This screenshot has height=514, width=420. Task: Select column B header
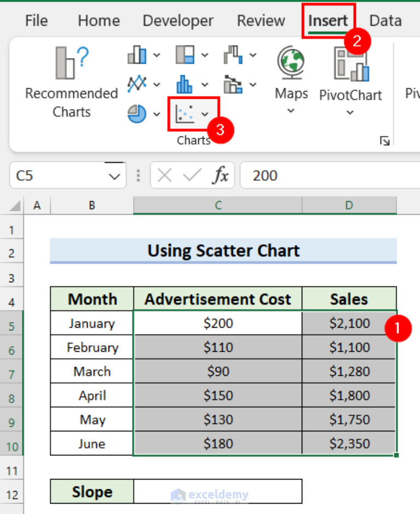pyautogui.click(x=92, y=205)
